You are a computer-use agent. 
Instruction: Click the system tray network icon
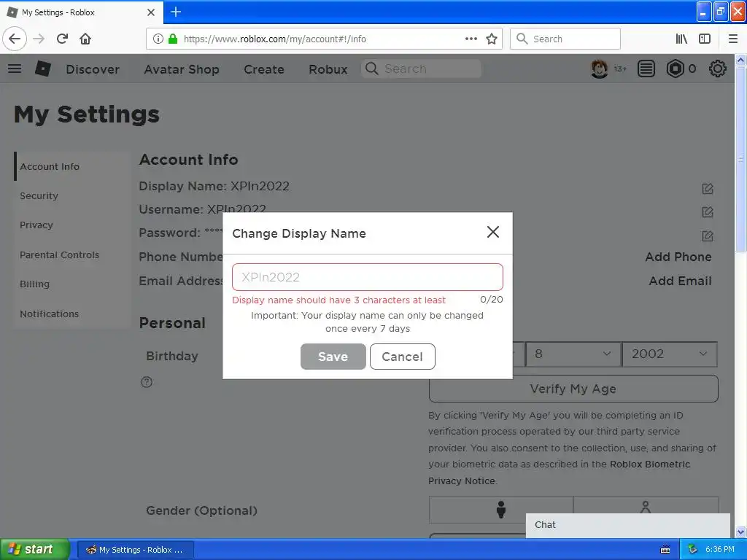pos(693,550)
